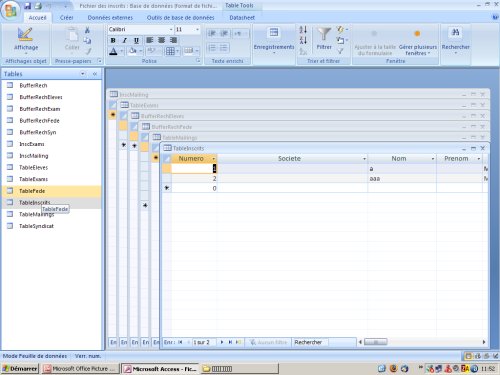Image resolution: width=500 pixels, height=375 pixels.
Task: Toggle underline formatting button
Action: point(136,40)
